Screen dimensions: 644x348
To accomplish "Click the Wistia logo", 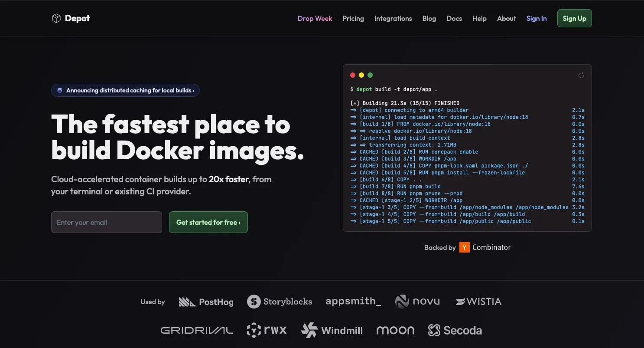I will click(478, 302).
